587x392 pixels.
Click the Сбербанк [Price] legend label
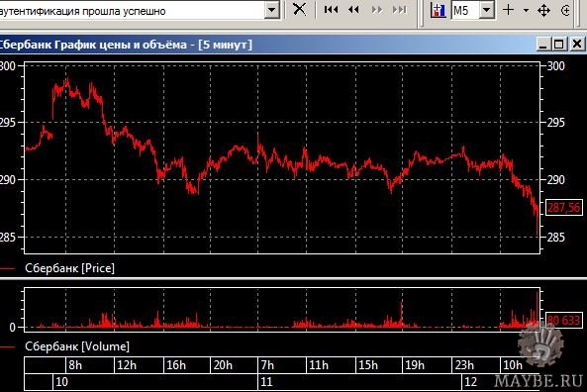[69, 268]
